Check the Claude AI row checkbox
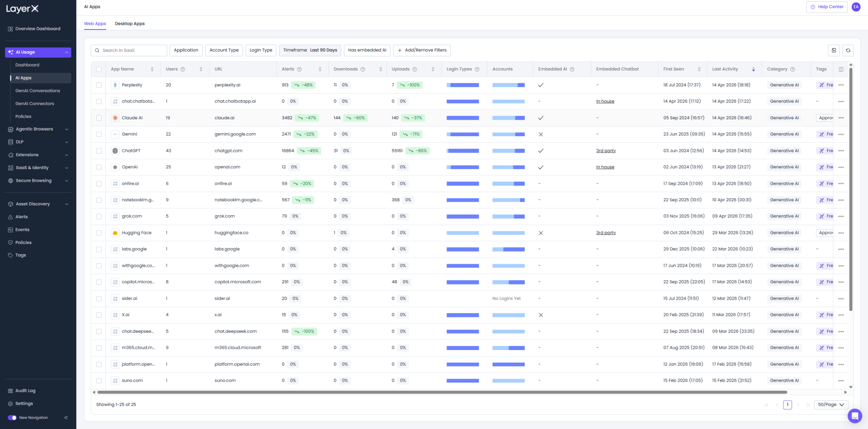 99,118
